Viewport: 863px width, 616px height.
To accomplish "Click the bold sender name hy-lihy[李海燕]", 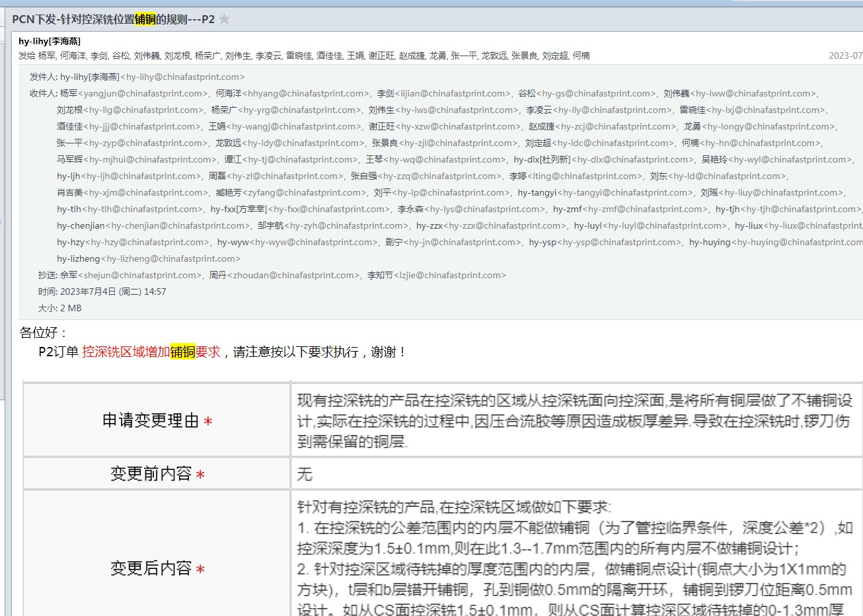I will point(50,41).
